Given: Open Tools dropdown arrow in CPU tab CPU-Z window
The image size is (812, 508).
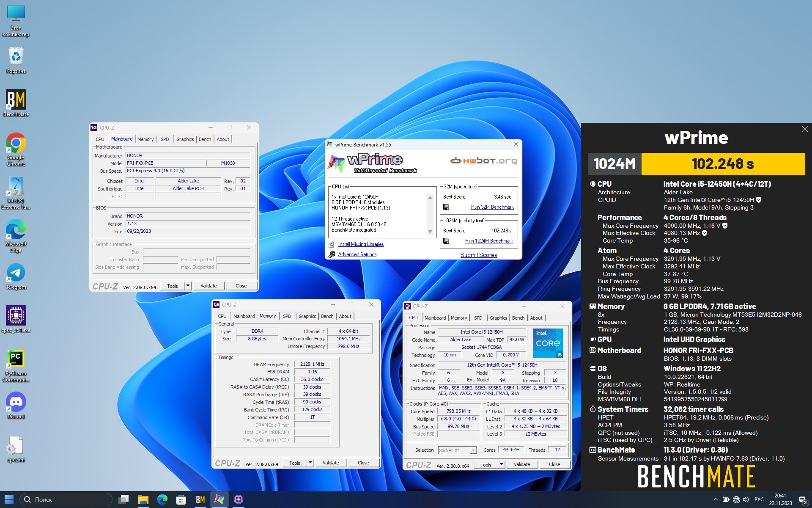Looking at the screenshot, I should (501, 464).
